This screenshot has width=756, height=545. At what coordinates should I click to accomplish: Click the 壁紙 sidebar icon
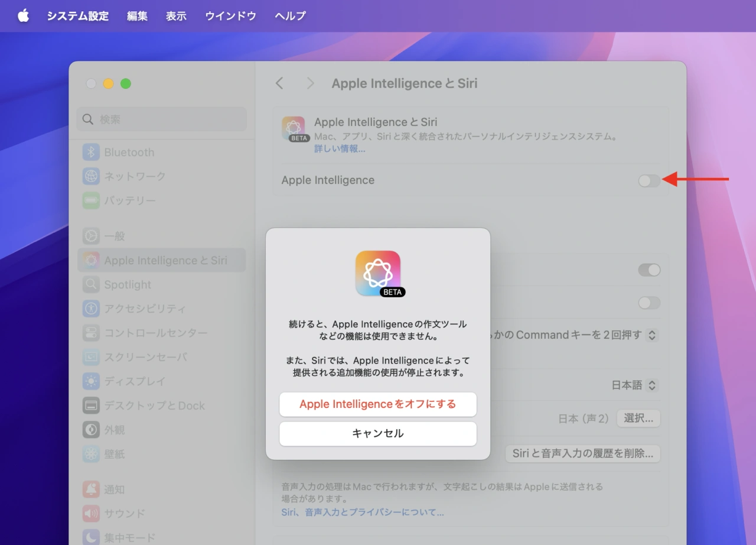pos(91,454)
